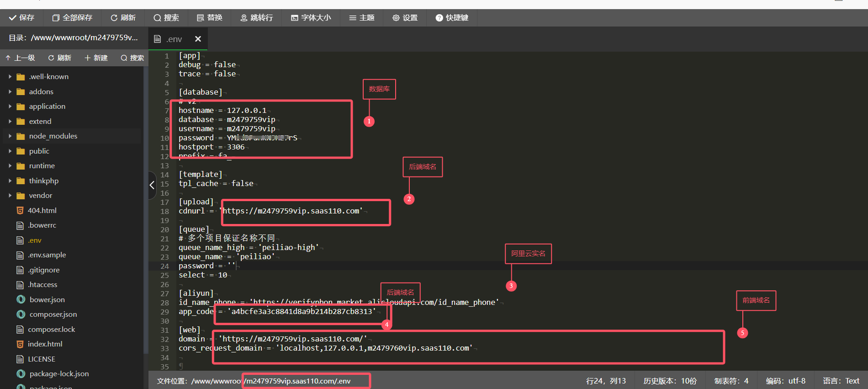Image resolution: width=868 pixels, height=389 pixels.
Task: Open the Settings gear
Action: click(405, 18)
